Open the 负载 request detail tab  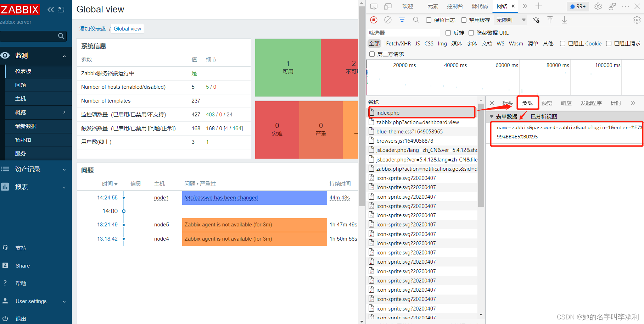coord(527,103)
